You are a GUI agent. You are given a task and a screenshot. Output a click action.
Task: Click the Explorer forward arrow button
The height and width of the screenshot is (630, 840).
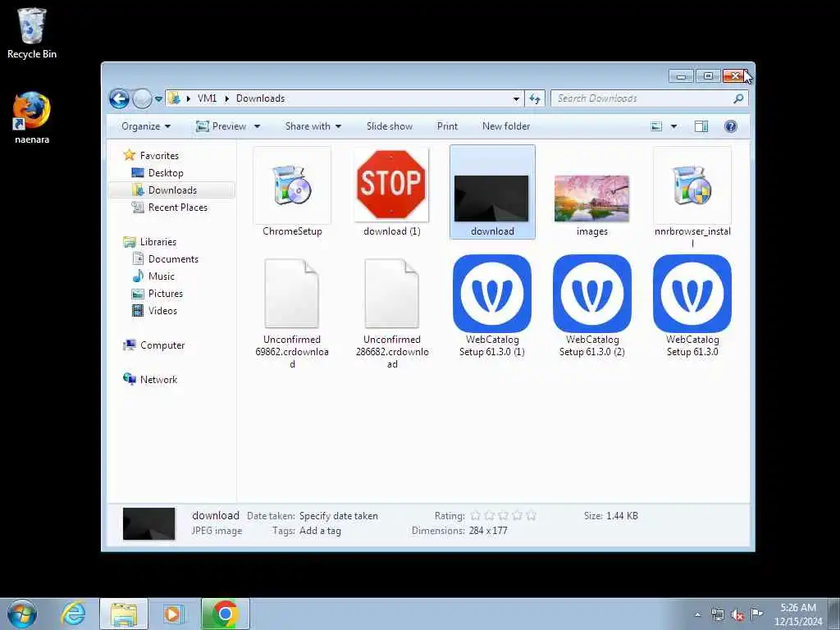[142, 98]
